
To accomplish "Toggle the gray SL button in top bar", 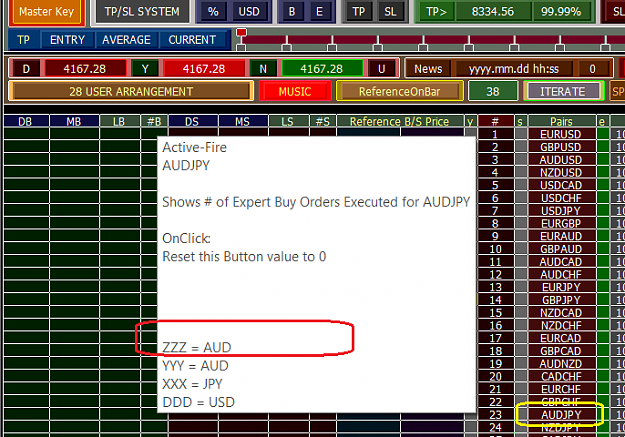I will pyautogui.click(x=390, y=12).
